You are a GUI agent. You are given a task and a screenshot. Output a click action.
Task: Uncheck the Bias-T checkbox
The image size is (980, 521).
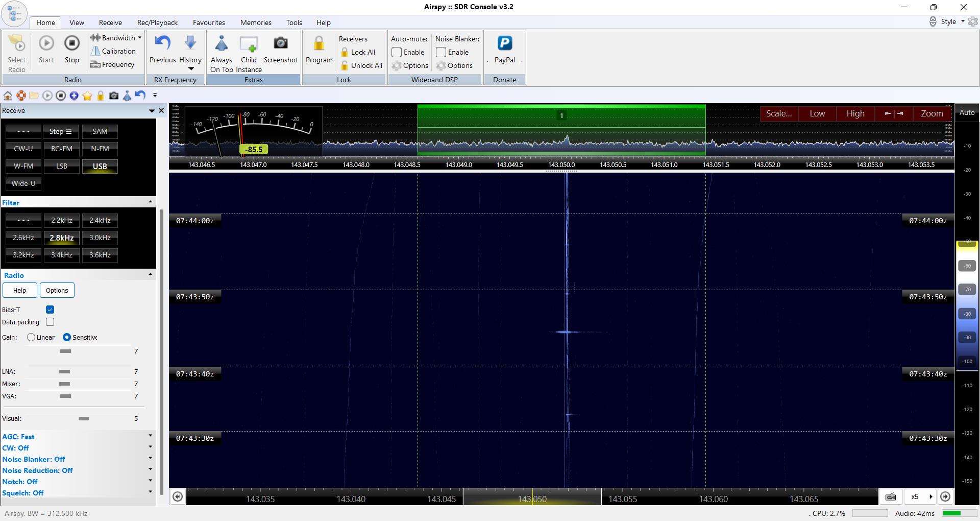[x=50, y=310]
